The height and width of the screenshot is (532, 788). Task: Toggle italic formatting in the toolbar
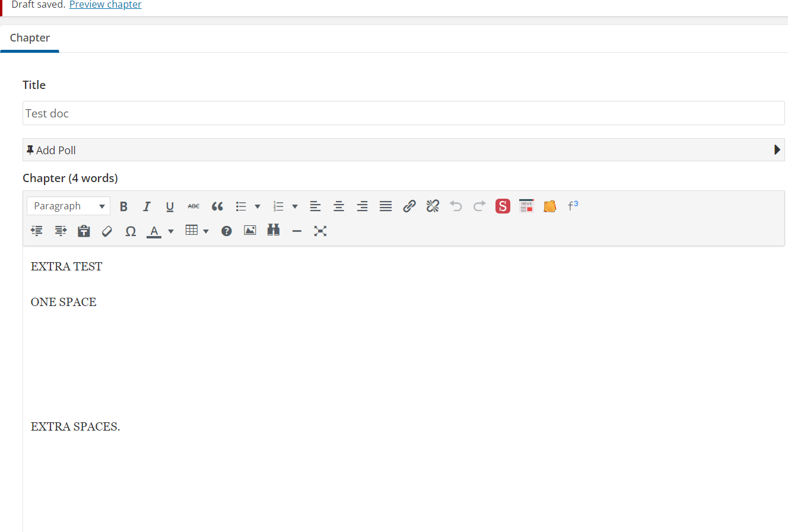[x=147, y=206]
